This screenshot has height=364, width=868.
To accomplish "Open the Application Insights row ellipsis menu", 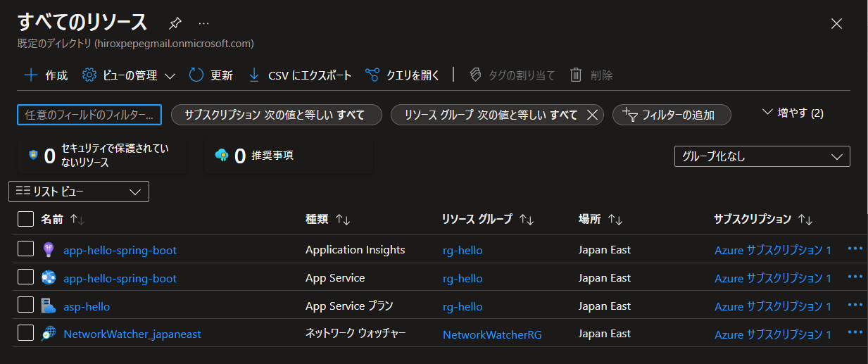I will 855,249.
